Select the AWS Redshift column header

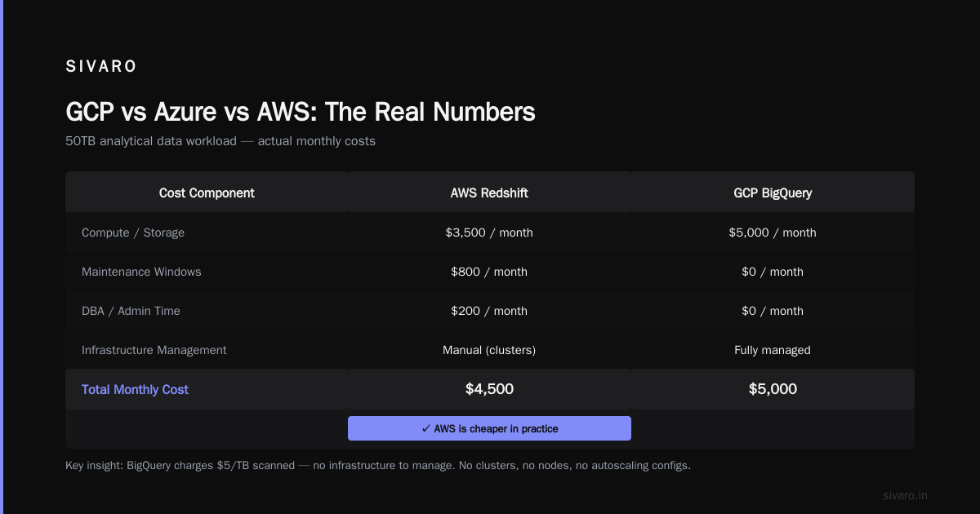point(489,193)
